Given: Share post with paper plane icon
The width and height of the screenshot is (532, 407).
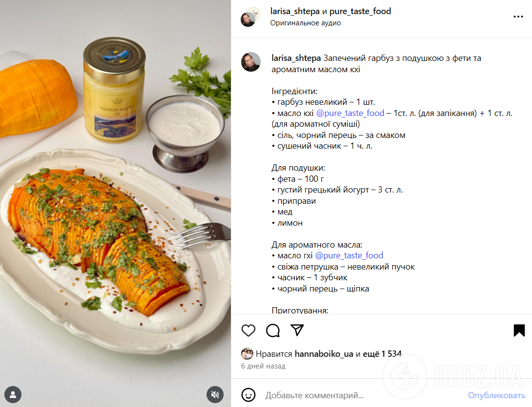Looking at the screenshot, I should 297,330.
